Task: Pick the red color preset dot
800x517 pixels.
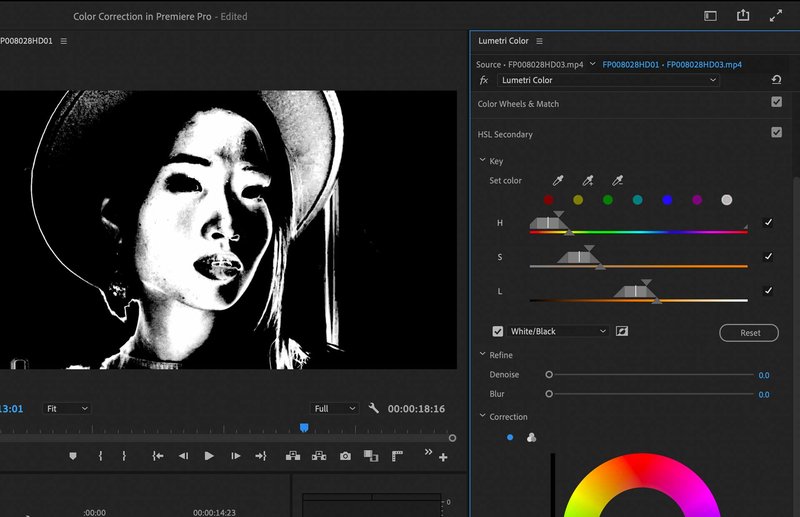Action: click(548, 200)
